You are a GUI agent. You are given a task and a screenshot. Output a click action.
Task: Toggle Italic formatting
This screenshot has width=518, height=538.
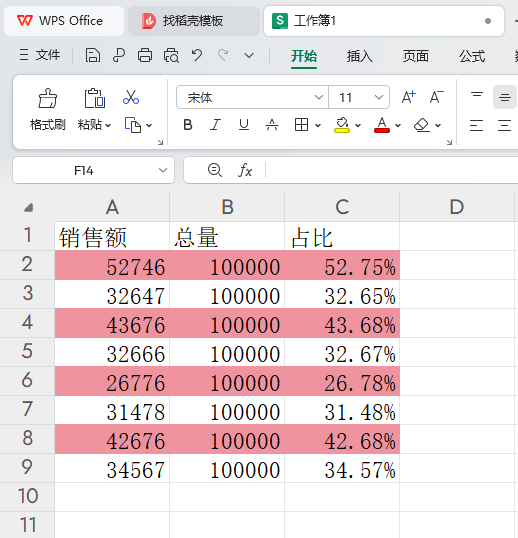pos(215,125)
